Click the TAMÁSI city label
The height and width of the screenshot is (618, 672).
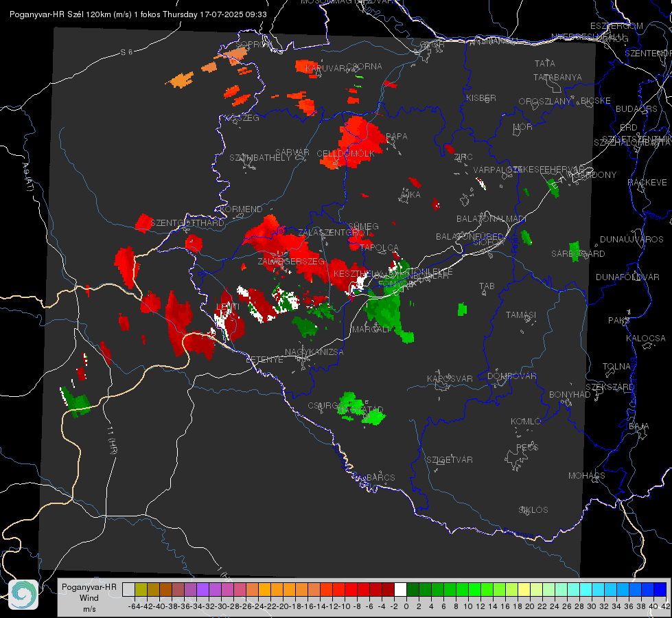(x=521, y=314)
